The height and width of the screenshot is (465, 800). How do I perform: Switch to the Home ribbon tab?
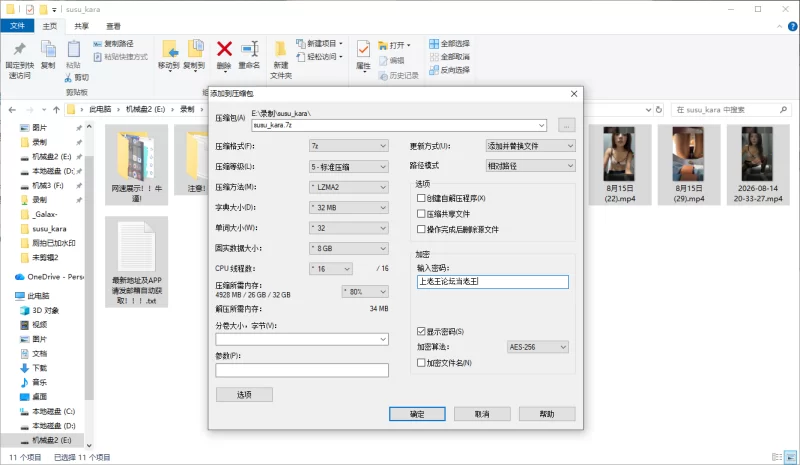coord(49,26)
